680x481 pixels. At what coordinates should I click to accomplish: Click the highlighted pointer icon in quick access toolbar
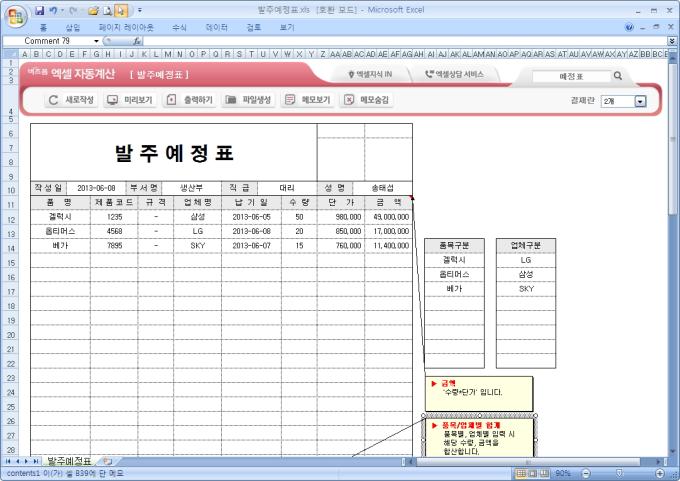point(121,10)
